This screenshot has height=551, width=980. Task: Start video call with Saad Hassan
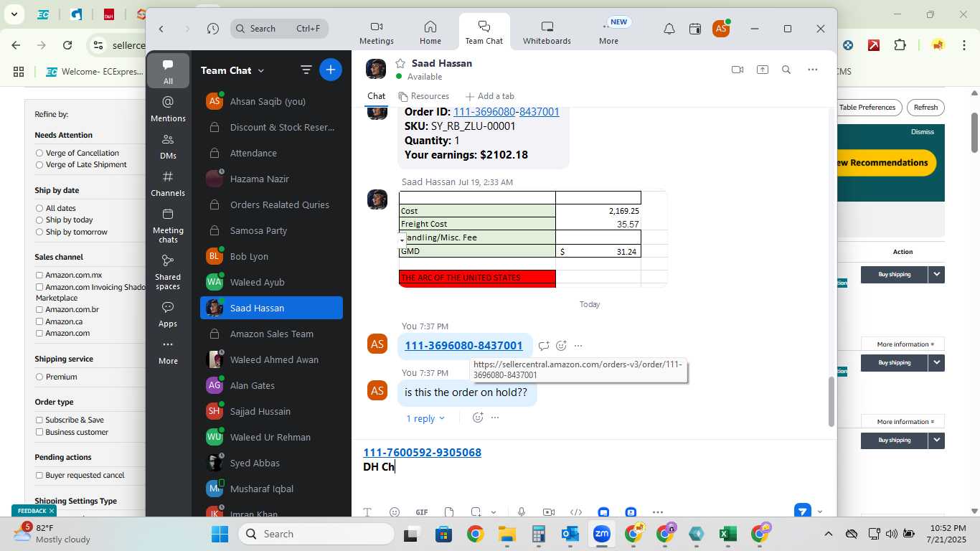click(x=737, y=70)
